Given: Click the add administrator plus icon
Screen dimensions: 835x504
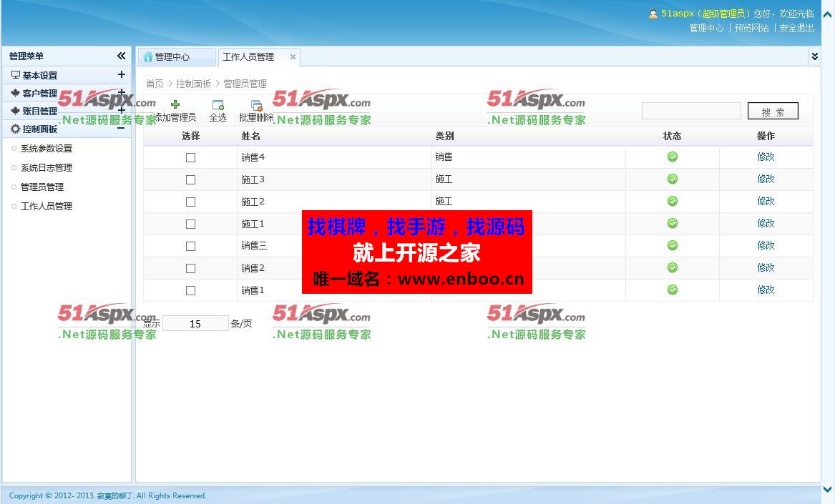Looking at the screenshot, I should [175, 104].
